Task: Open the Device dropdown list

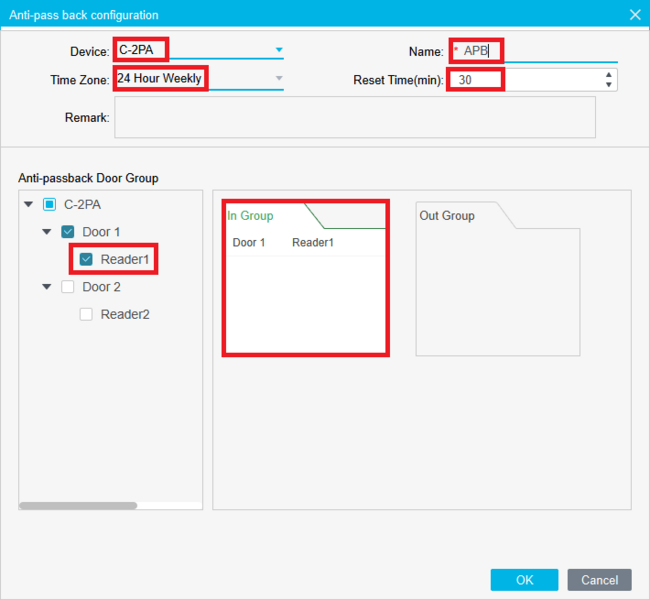Action: pos(279,50)
